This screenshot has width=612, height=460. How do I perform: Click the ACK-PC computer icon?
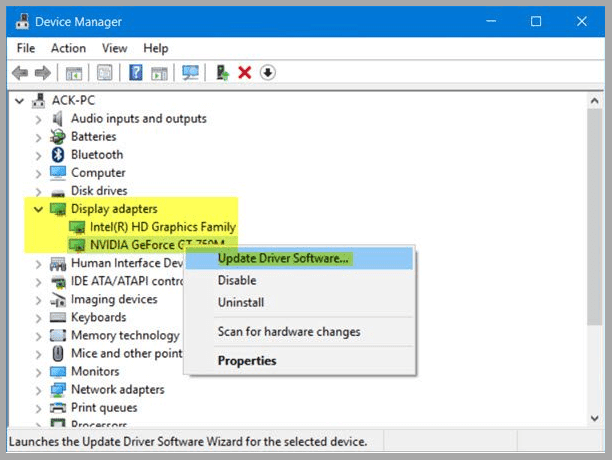pos(38,101)
